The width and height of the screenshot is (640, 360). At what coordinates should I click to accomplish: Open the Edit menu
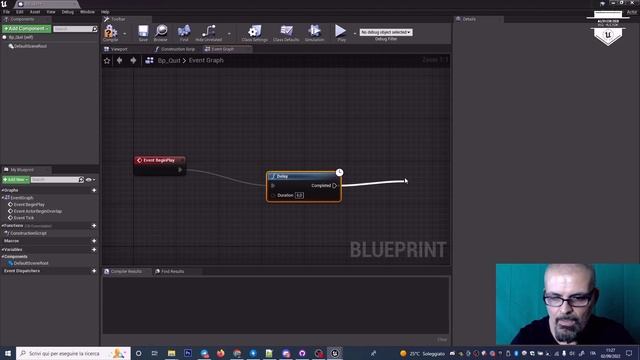pyautogui.click(x=20, y=12)
